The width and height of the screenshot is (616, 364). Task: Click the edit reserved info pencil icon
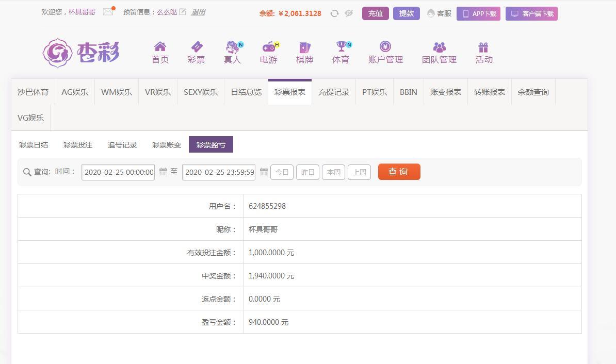pyautogui.click(x=183, y=12)
